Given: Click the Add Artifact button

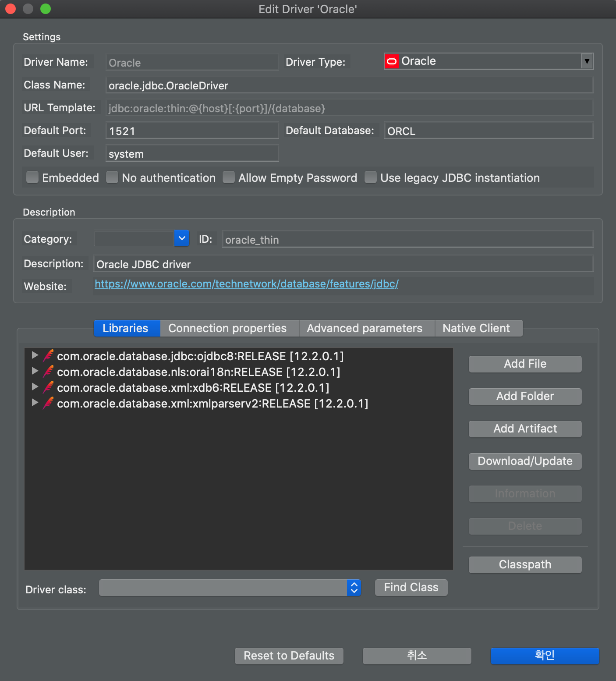Looking at the screenshot, I should point(525,429).
